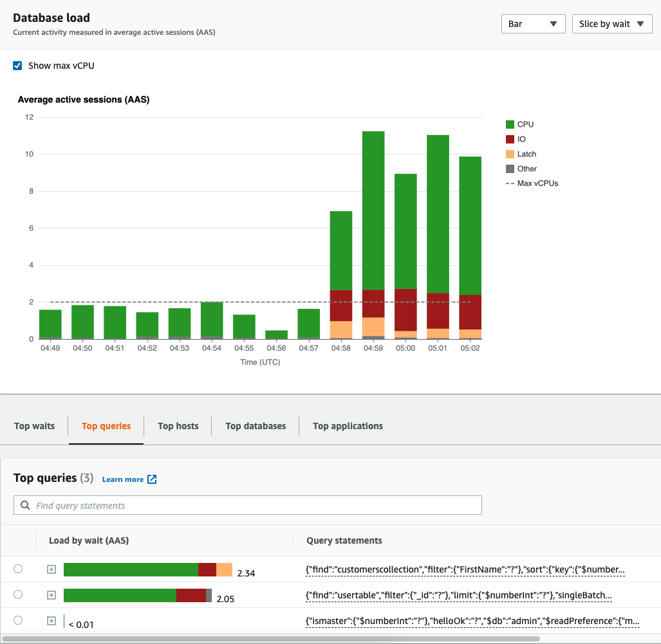Disable the Show max vCPU checkbox
The image size is (661, 644).
17,65
